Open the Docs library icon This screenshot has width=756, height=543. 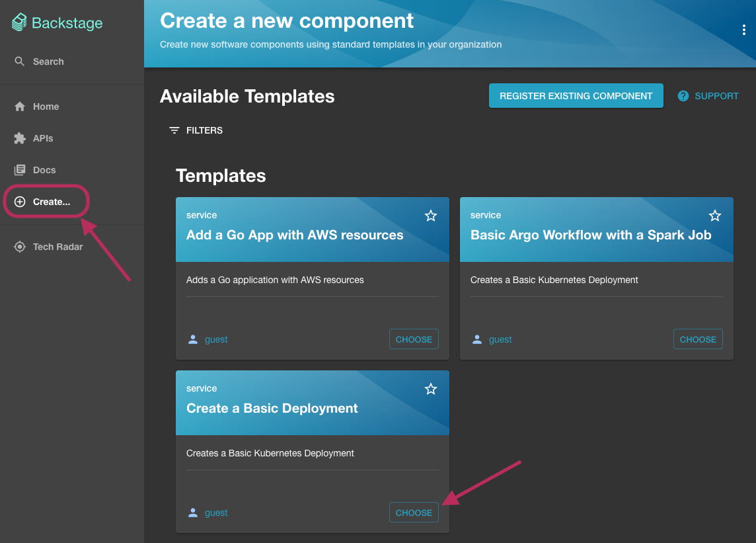pos(20,170)
